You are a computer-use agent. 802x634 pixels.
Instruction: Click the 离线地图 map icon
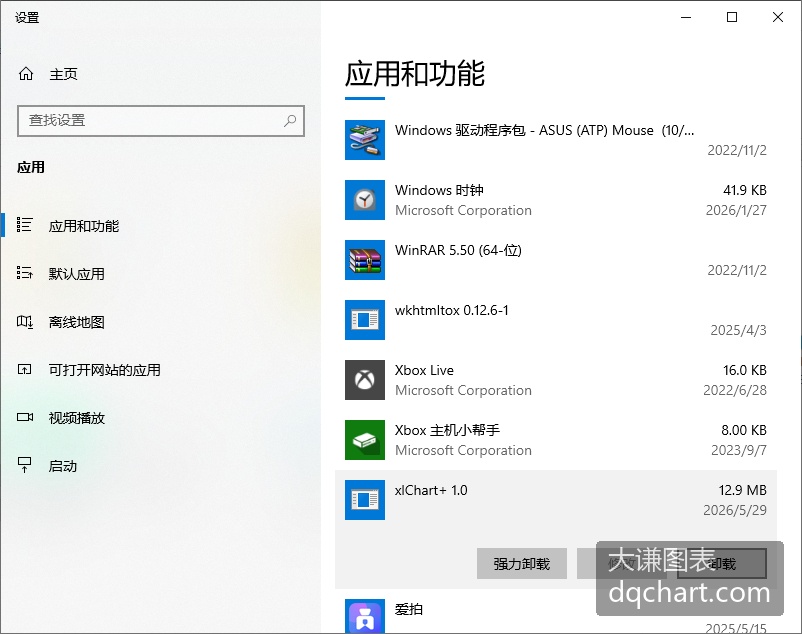coord(25,322)
